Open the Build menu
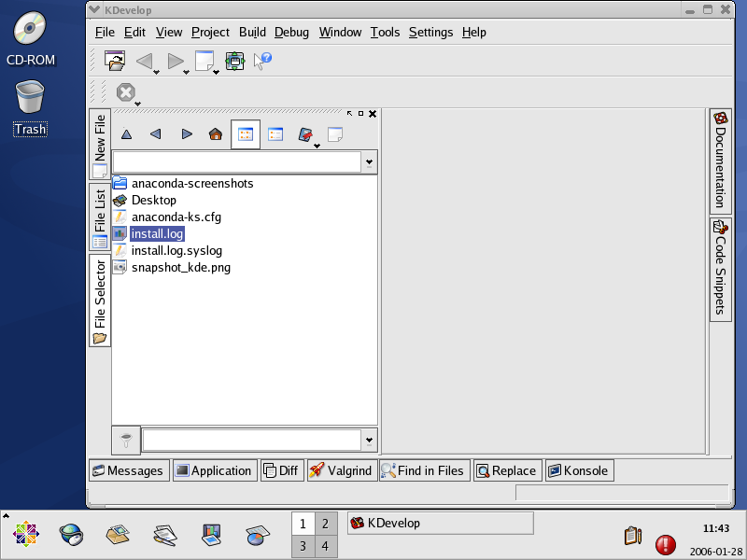 [252, 32]
